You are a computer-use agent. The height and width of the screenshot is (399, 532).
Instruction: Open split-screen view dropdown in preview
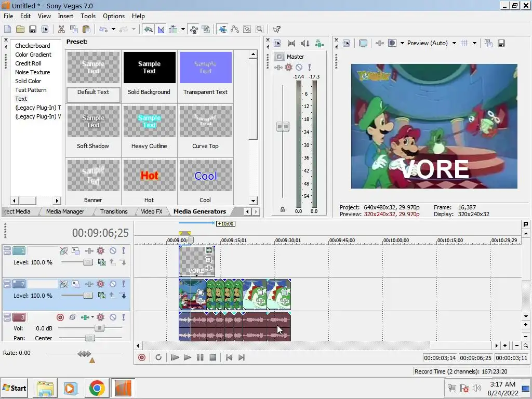pos(403,43)
